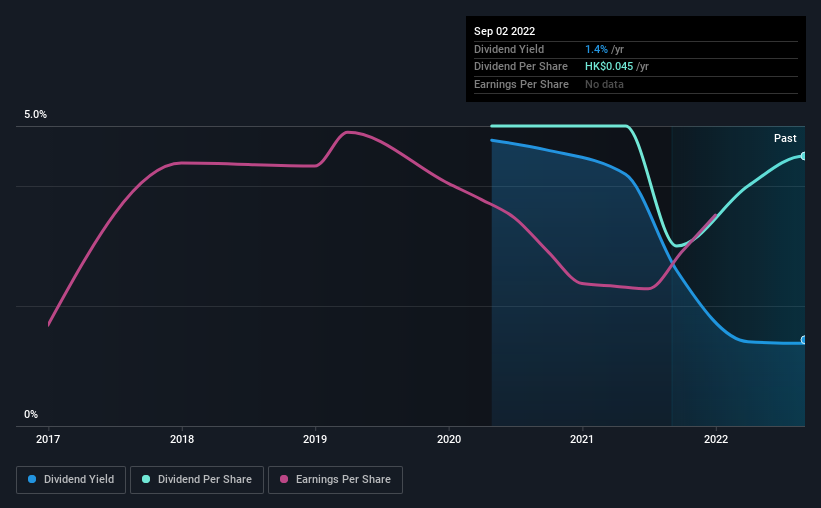The height and width of the screenshot is (508, 821).
Task: Select the 2020 label on the time axis
Action: 449,439
